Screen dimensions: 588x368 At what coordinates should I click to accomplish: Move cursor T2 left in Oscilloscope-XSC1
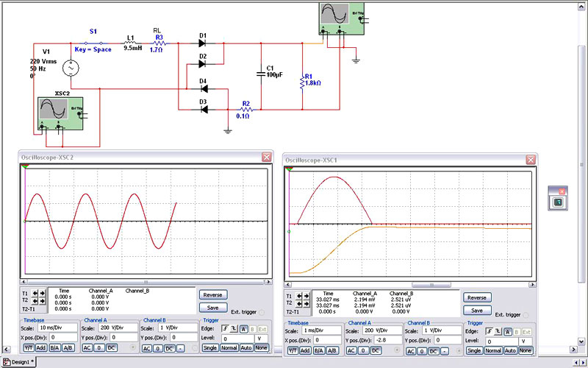click(x=297, y=304)
